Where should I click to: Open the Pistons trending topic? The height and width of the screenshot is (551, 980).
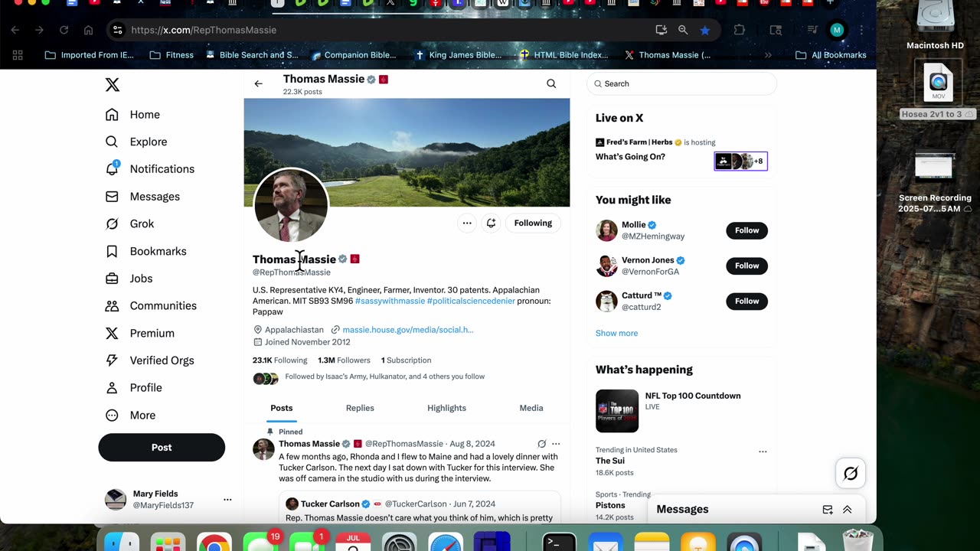pos(610,505)
